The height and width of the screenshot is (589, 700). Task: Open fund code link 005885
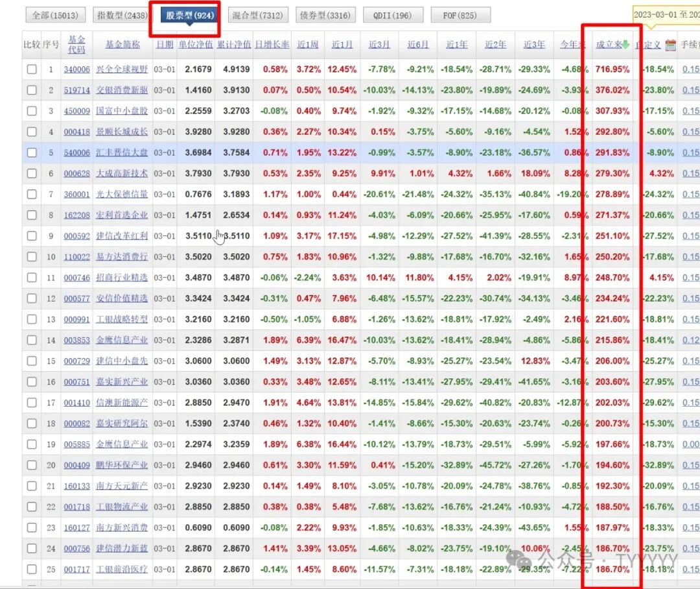coord(76,444)
